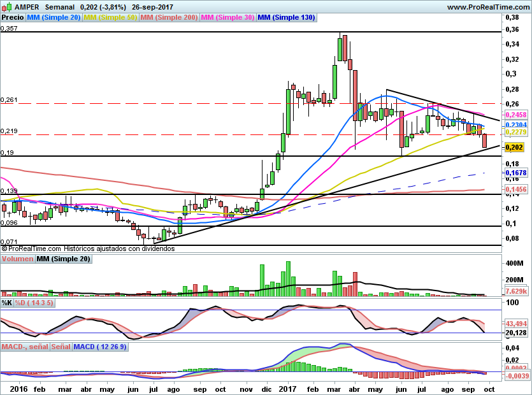Click the 0,2304 blue price tag

pyautogui.click(x=516, y=124)
